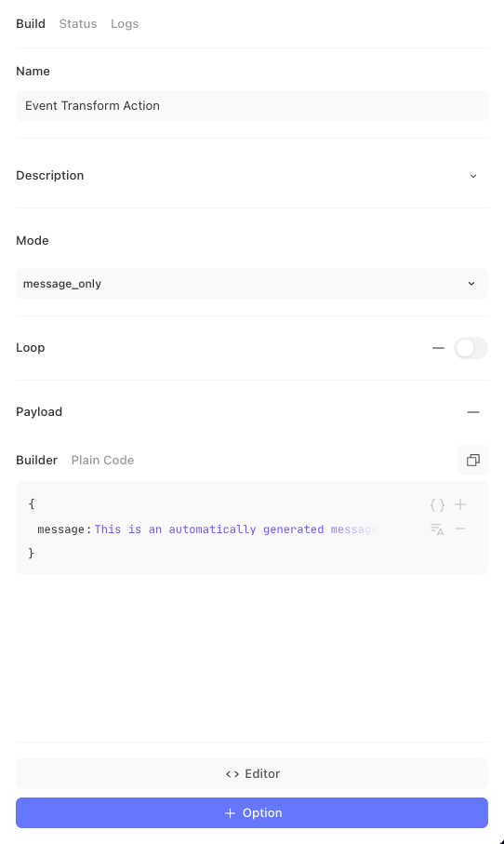Click the blue Option button
Viewport: 504px width, 844px height.
pyautogui.click(x=252, y=812)
